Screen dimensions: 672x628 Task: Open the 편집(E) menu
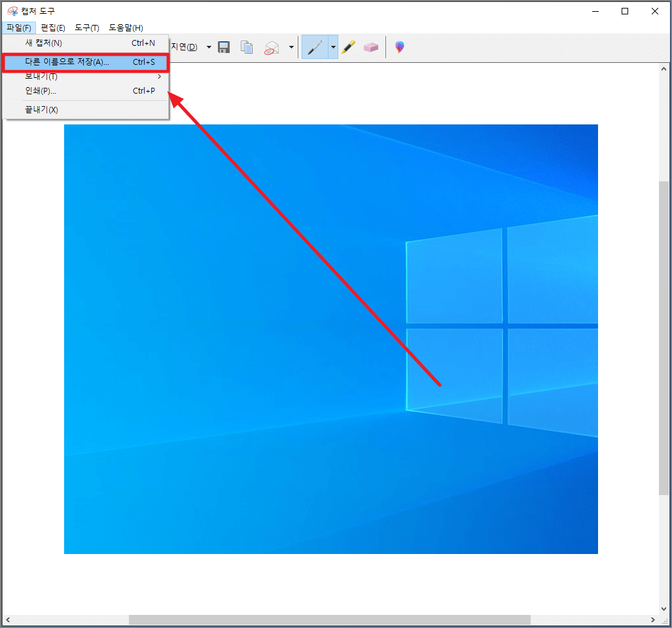(53, 28)
